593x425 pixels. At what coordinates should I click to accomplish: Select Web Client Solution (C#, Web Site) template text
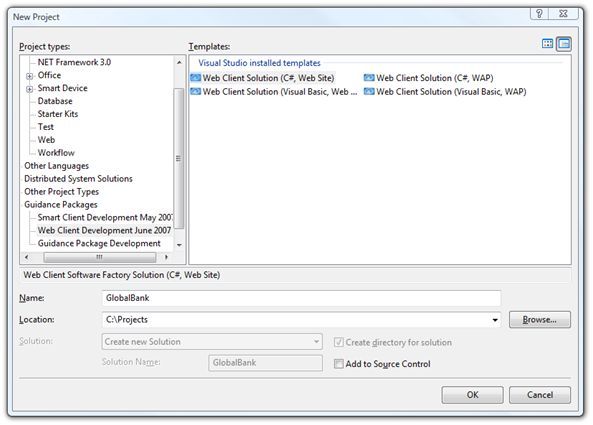tap(269, 78)
